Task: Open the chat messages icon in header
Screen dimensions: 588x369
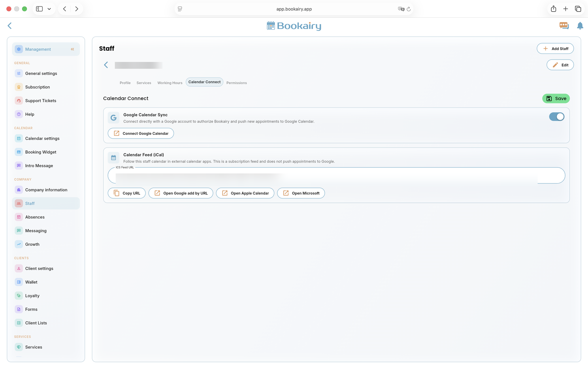Action: (564, 26)
